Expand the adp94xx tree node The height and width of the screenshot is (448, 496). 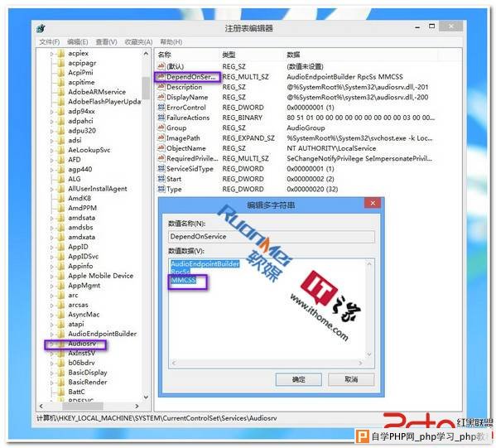click(x=52, y=111)
